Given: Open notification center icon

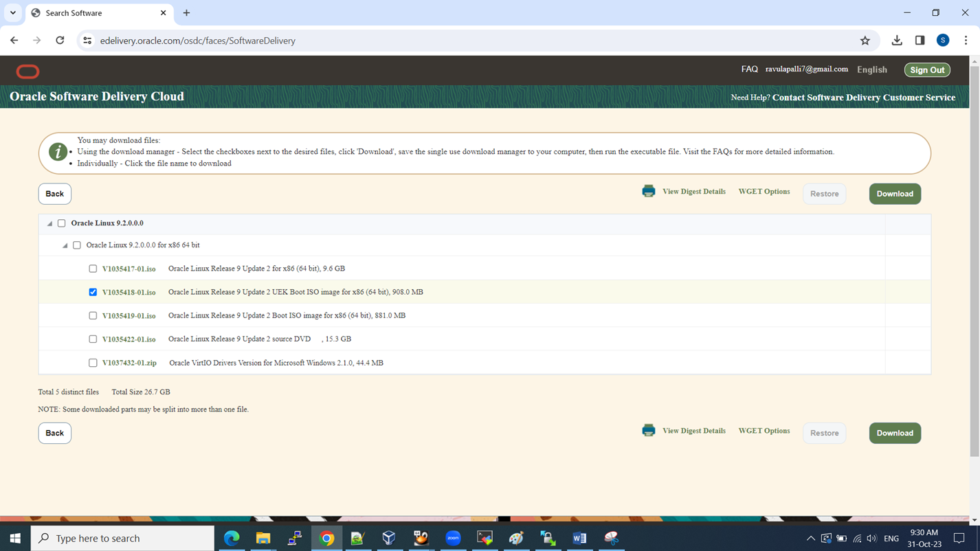Looking at the screenshot, I should tap(959, 538).
